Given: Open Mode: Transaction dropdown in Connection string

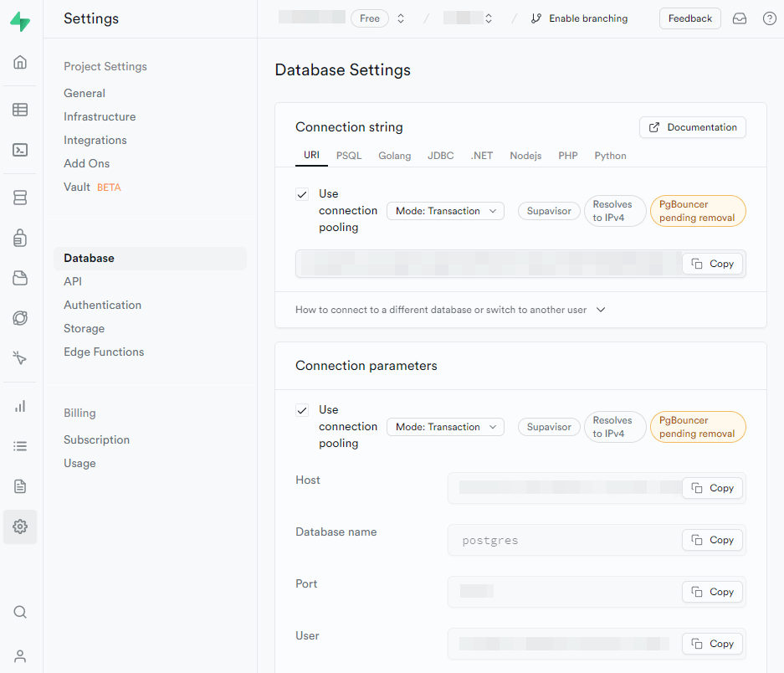Looking at the screenshot, I should pos(445,211).
